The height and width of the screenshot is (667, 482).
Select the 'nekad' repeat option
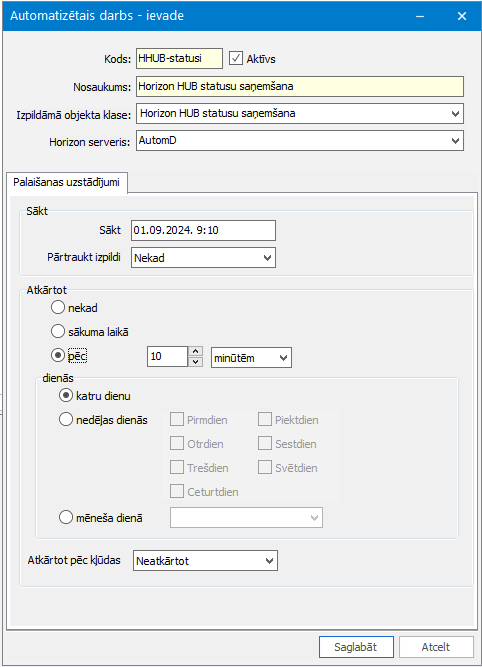pyautogui.click(x=58, y=307)
